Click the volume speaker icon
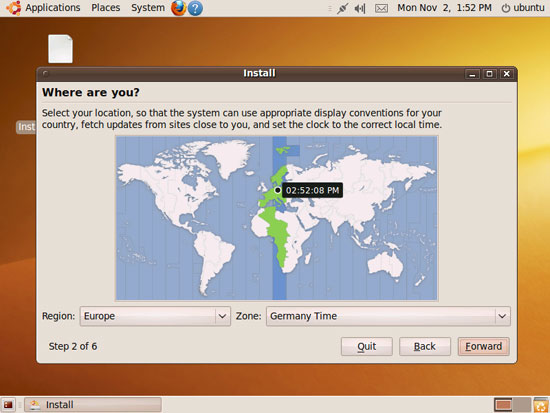Screen dimensions: 550x413 [360, 8]
